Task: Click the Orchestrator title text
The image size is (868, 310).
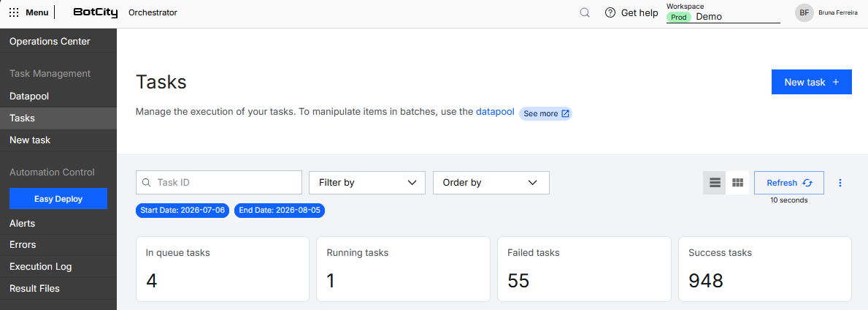Action: [x=153, y=12]
